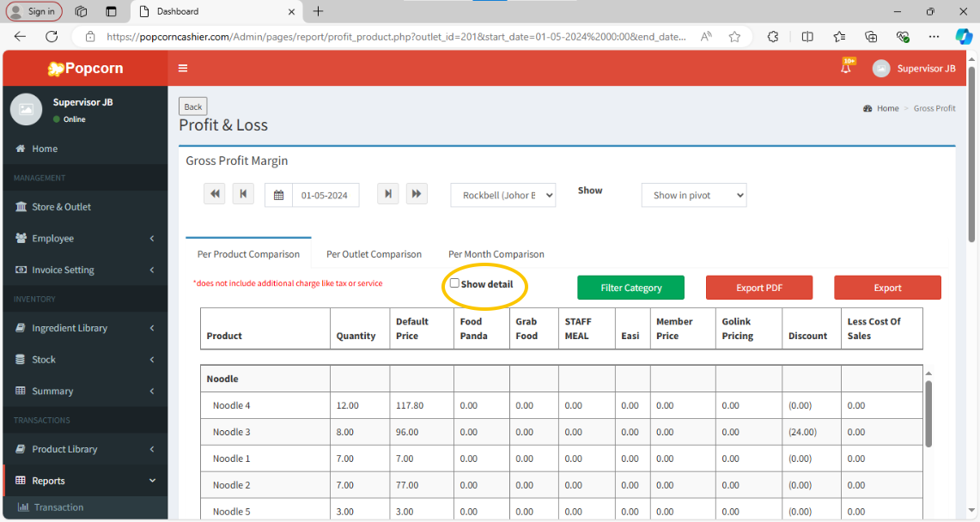Go to next day step-forward button
The height and width of the screenshot is (522, 980).
pos(388,194)
